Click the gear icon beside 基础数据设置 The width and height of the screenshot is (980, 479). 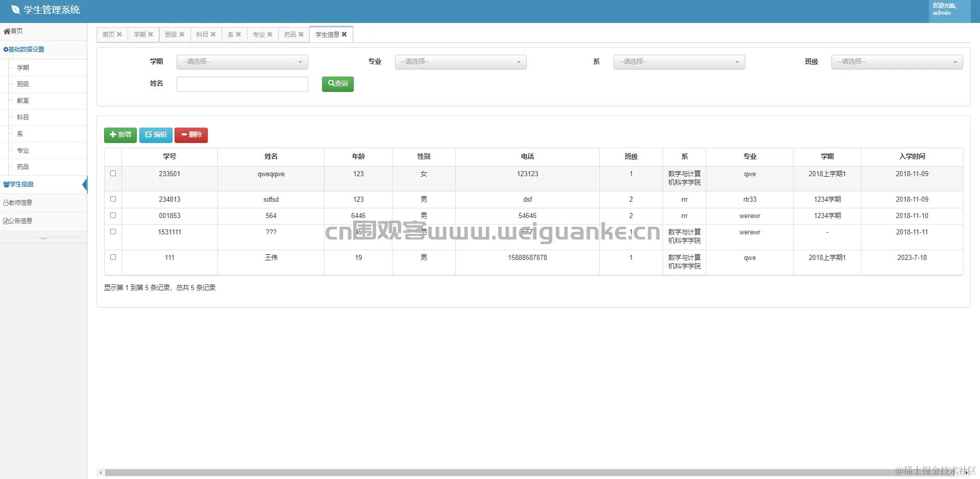pyautogui.click(x=6, y=50)
